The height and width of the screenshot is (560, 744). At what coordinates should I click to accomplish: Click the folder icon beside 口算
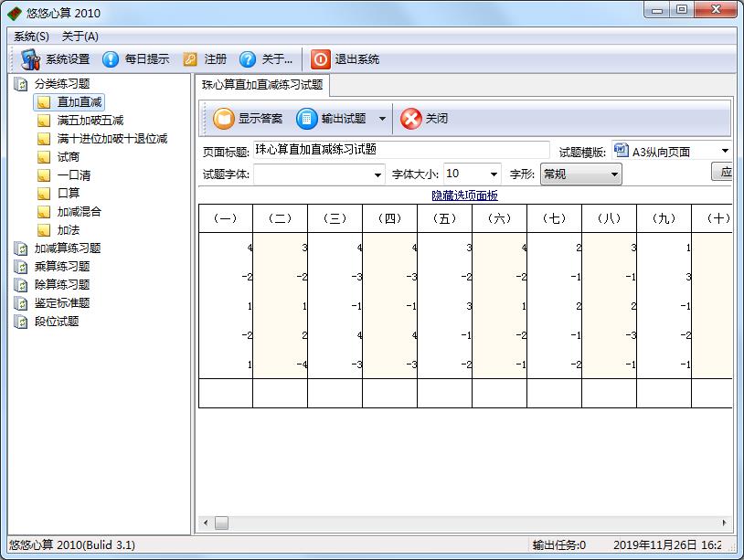tap(44, 194)
